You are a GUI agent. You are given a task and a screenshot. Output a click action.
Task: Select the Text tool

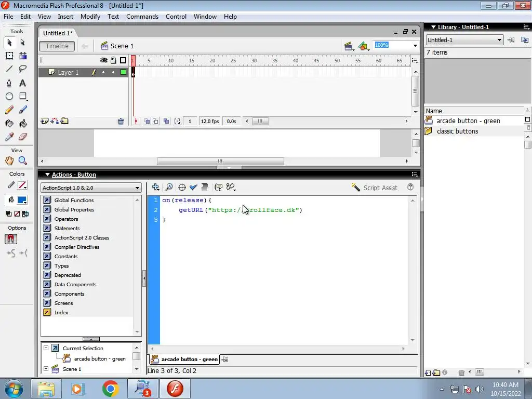pos(23,83)
